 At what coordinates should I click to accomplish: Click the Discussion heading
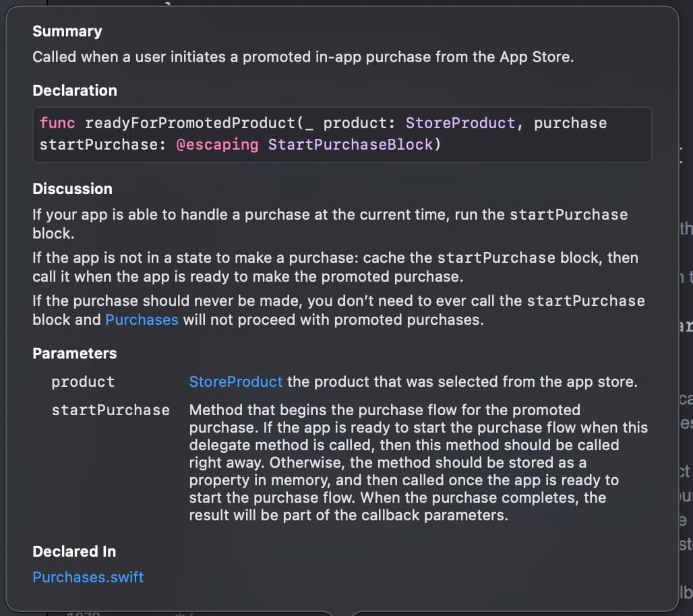click(73, 189)
